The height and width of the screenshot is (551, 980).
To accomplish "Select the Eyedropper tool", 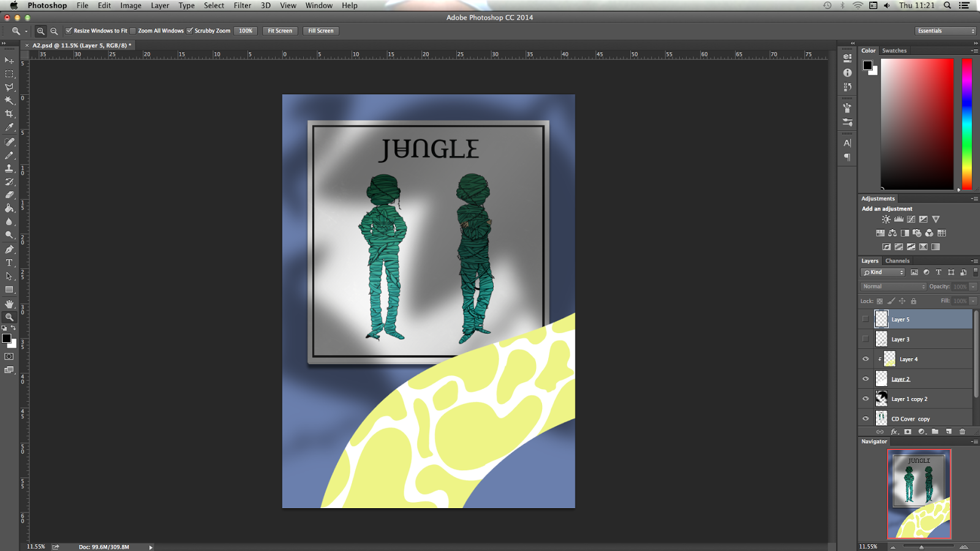I will tap(9, 127).
